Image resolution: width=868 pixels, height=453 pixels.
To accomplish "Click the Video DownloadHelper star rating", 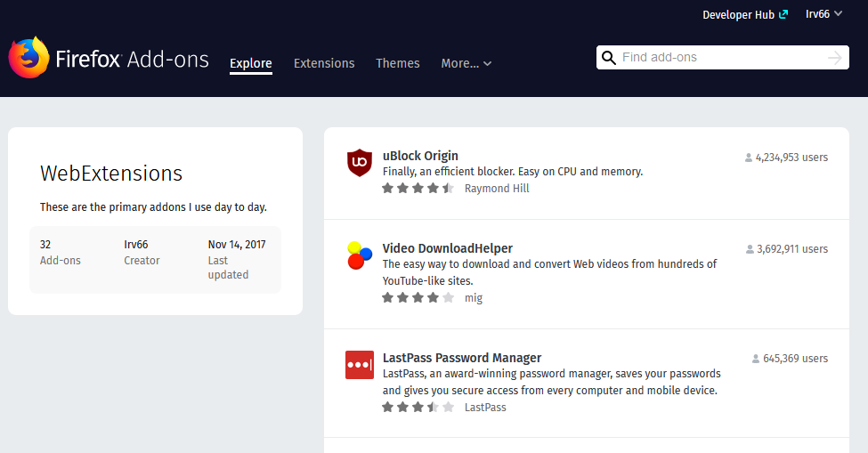I will 418,297.
